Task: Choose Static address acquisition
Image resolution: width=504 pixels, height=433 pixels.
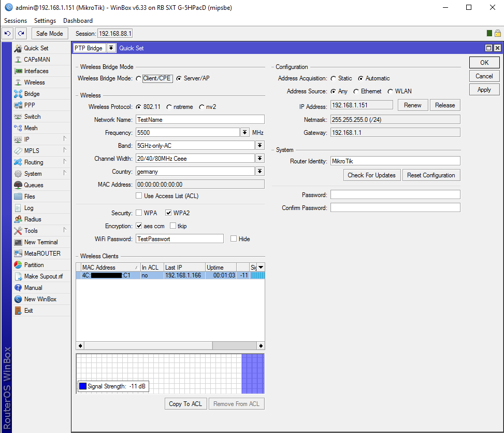Action: [x=333, y=79]
